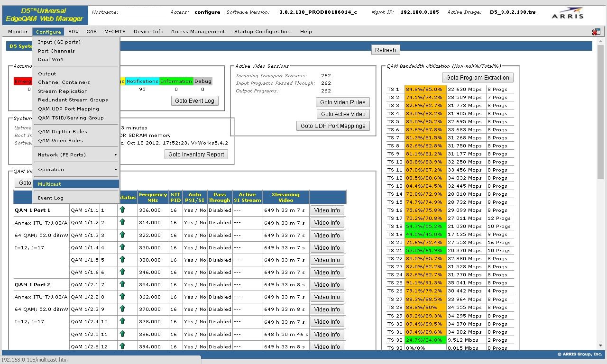The image size is (607, 364).
Task: Click Video Info for QAM 1/1.1
Action: (x=327, y=210)
